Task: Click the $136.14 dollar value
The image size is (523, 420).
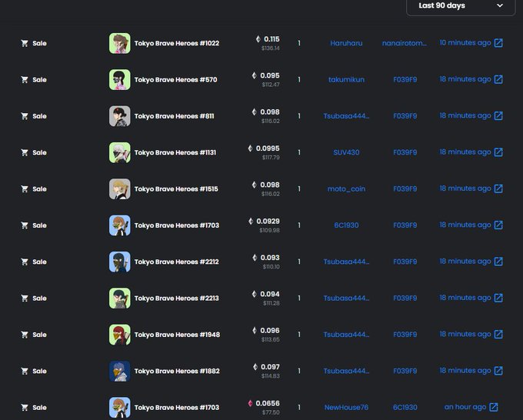Action: (x=271, y=48)
